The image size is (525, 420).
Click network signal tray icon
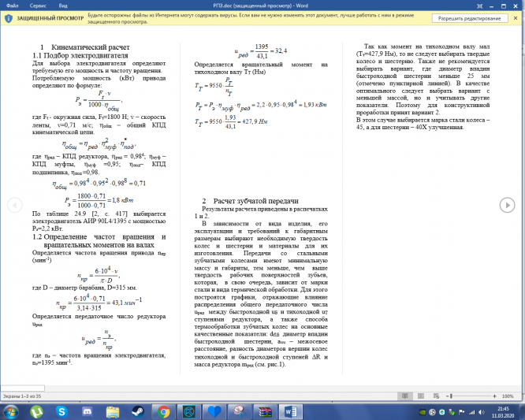(x=471, y=412)
